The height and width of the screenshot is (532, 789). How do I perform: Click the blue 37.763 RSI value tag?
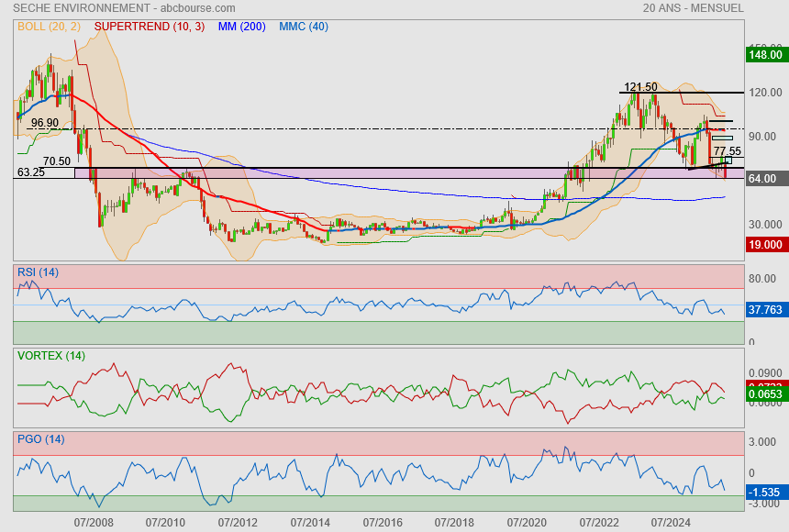tap(764, 310)
